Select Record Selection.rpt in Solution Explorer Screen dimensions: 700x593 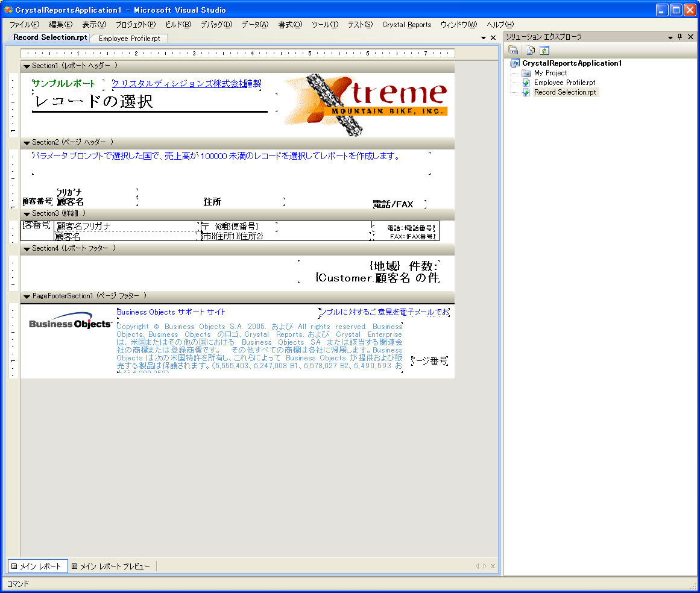pyautogui.click(x=564, y=92)
